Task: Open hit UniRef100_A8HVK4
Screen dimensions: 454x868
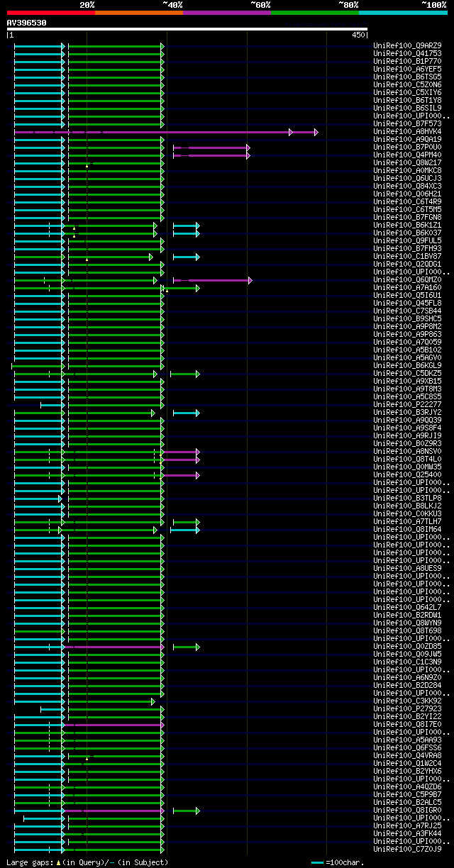Action: pyautogui.click(x=407, y=132)
